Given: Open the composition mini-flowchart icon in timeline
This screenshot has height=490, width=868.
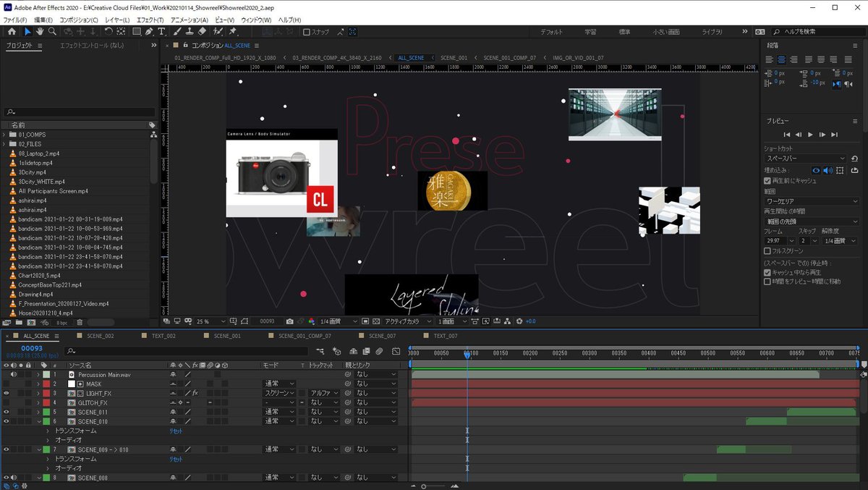Looking at the screenshot, I should coord(320,351).
